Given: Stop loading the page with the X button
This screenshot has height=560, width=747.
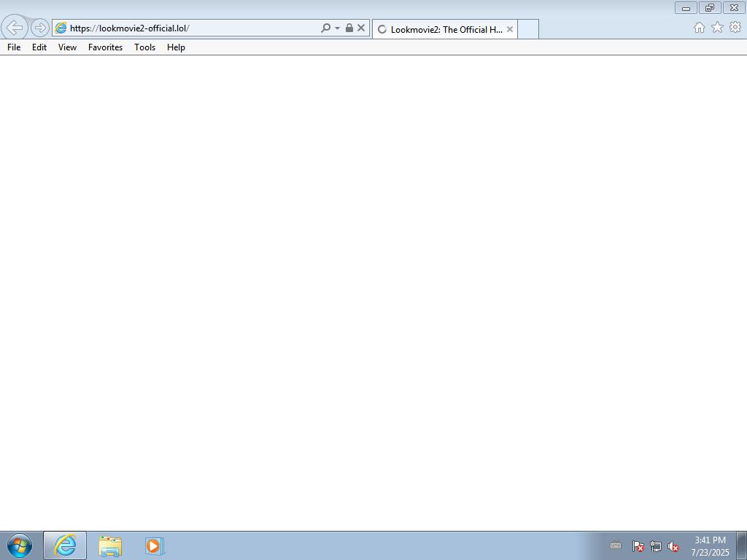Looking at the screenshot, I should tap(361, 28).
